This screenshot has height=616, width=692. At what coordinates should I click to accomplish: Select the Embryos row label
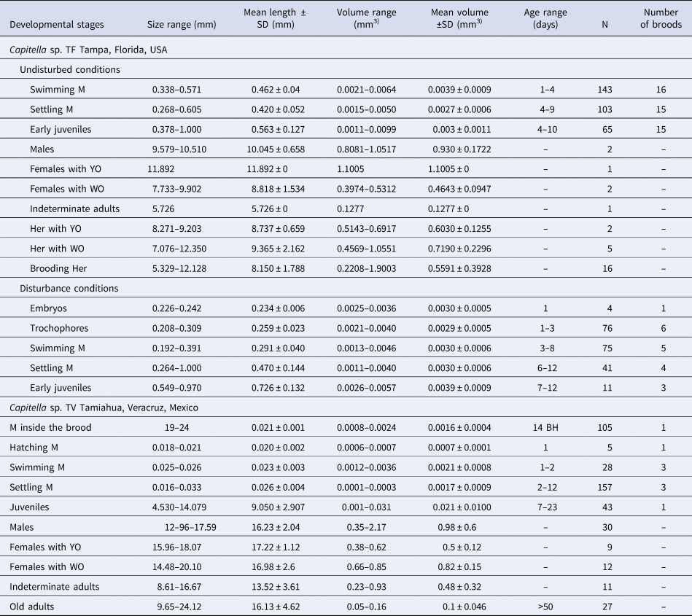tap(50, 308)
